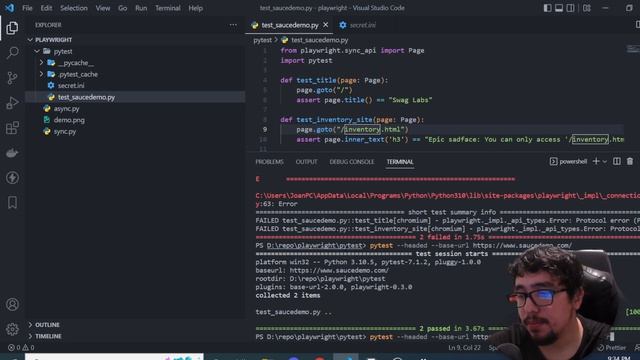The height and width of the screenshot is (360, 640).
Task: Click the new terminal plus icon
Action: (596, 162)
